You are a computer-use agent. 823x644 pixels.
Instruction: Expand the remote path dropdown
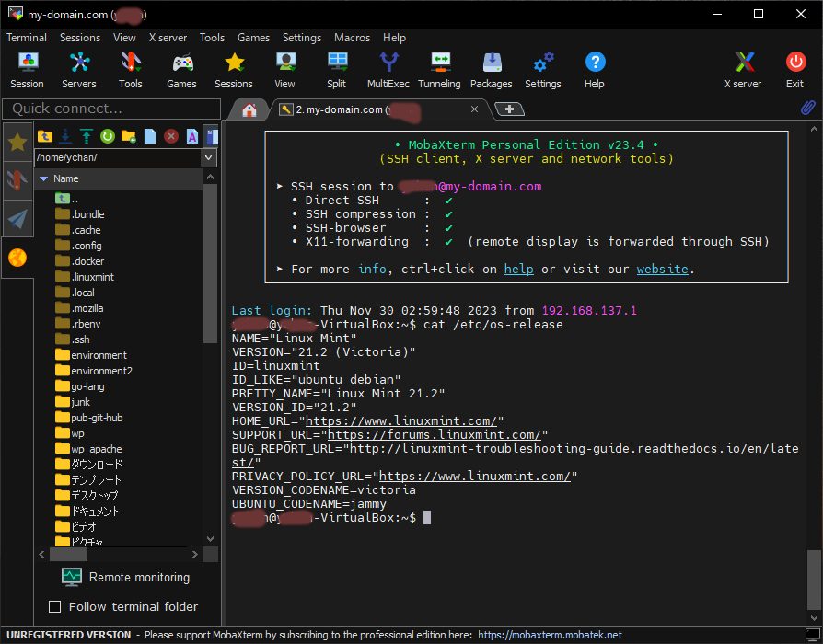click(x=209, y=157)
